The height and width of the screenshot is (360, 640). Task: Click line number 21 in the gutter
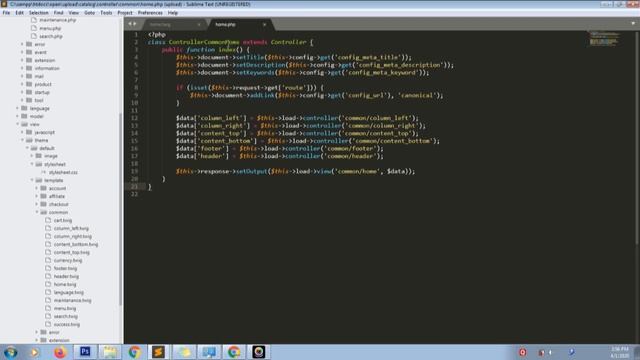(134, 187)
